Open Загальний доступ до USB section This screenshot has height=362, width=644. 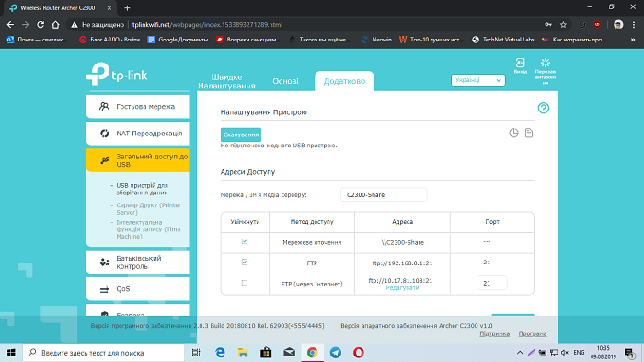138,160
